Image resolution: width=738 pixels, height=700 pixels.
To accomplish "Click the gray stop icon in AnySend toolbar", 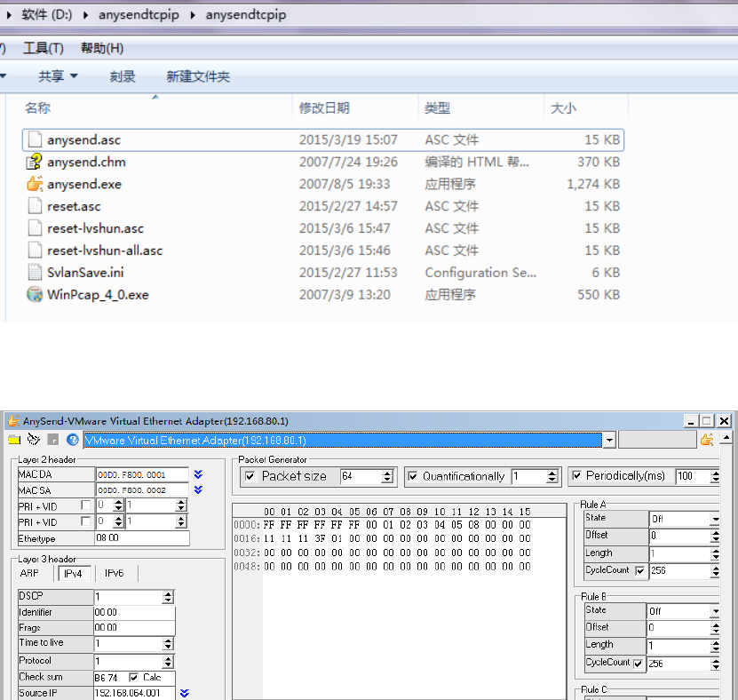I will [53, 440].
